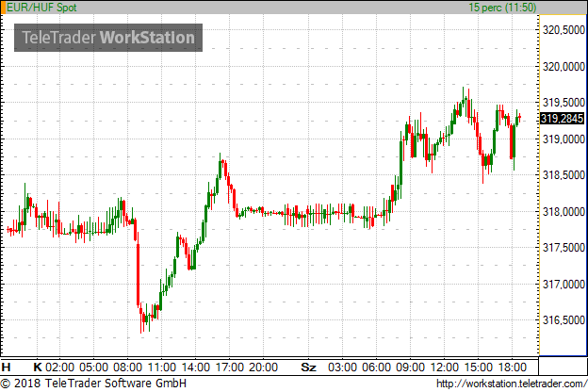Screen dimensions: 588x392
Task: Click the 318,0000 price axis label
Action: pos(564,212)
